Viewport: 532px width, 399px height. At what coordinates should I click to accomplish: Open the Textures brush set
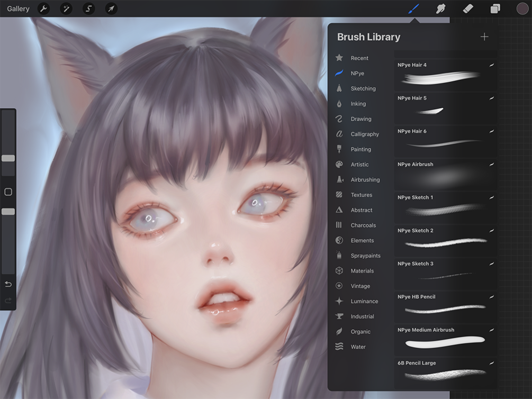(360, 195)
